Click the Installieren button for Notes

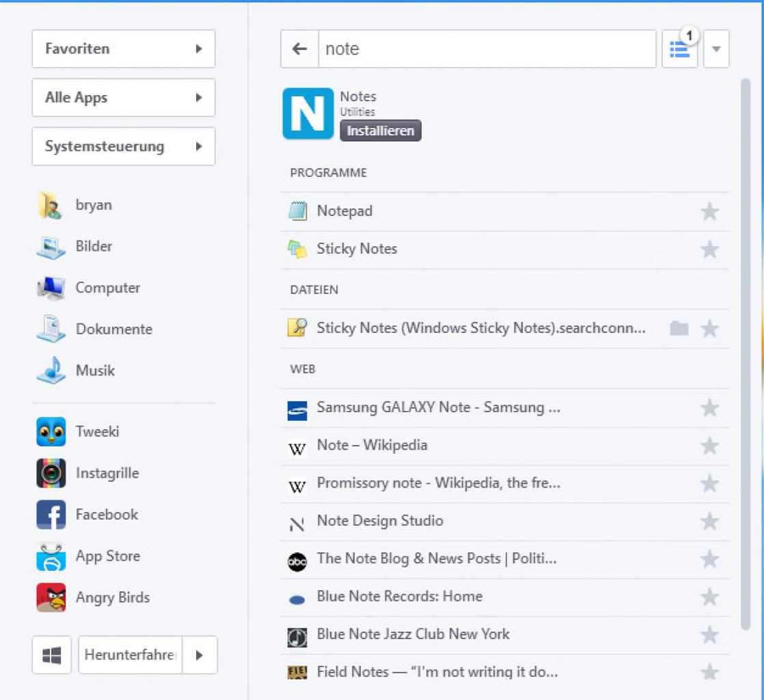[x=381, y=131]
